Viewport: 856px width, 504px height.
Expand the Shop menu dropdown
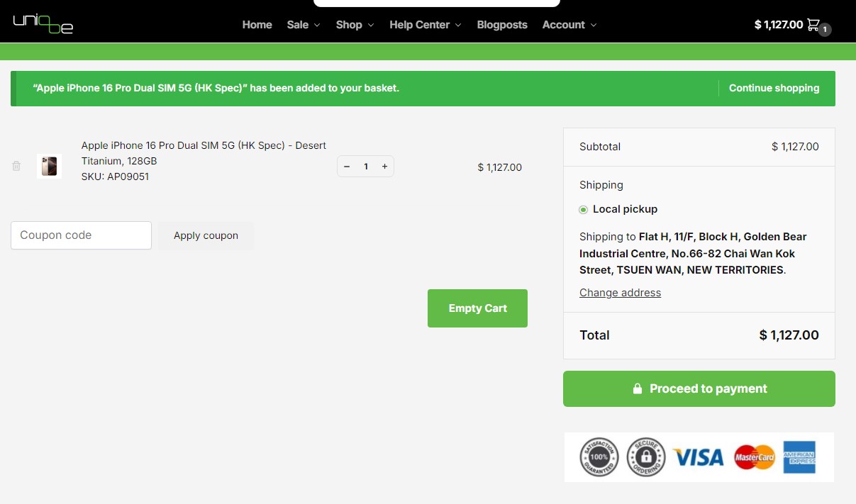pyautogui.click(x=355, y=25)
